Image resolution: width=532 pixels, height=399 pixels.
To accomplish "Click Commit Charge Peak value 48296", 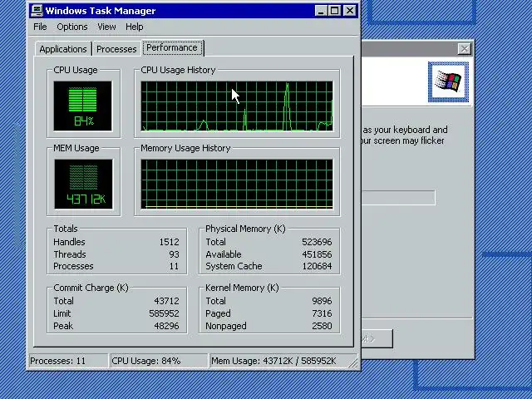I will pyautogui.click(x=166, y=326).
